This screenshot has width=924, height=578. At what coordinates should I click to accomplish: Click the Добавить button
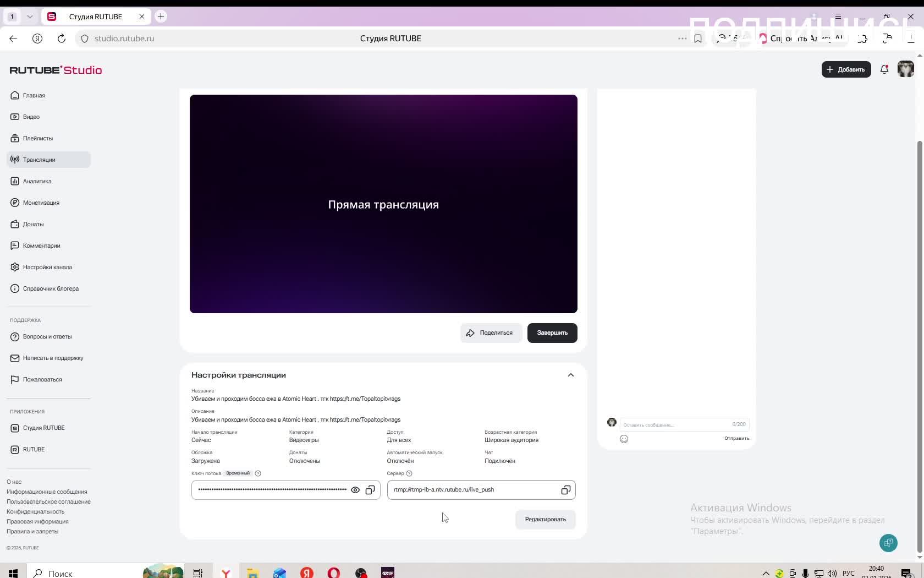pos(846,69)
